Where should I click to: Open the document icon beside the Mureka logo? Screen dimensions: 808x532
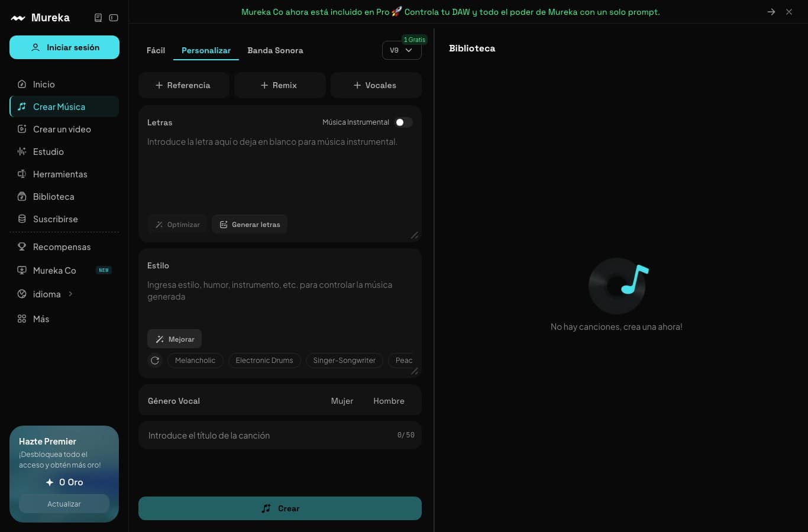click(98, 18)
